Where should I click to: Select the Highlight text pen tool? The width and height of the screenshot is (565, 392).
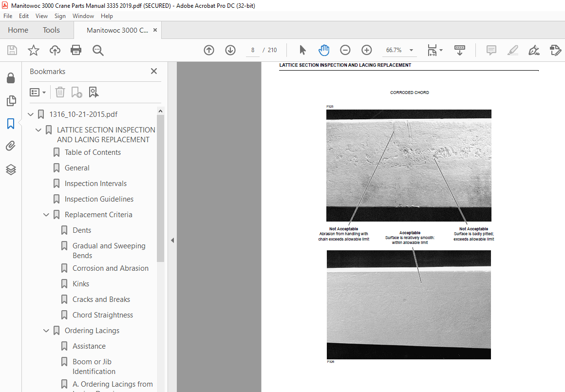[x=513, y=50]
